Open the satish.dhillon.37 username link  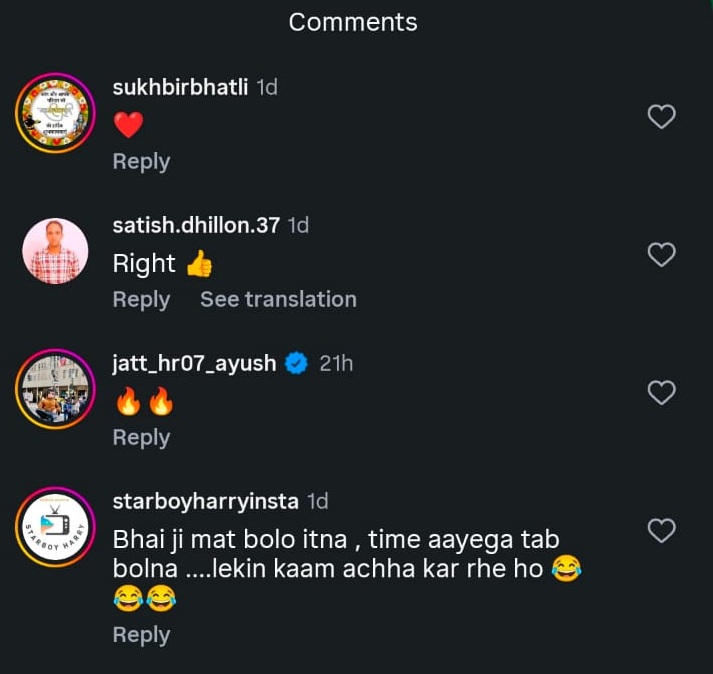pos(196,225)
